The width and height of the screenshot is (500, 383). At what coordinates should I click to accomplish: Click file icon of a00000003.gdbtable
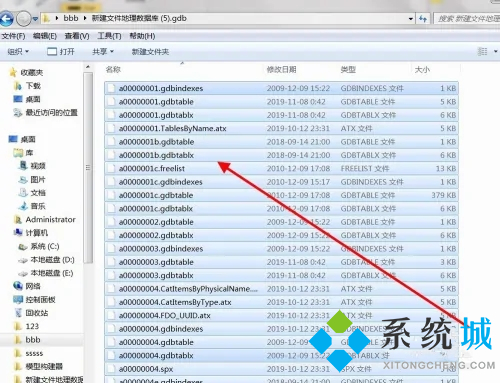click(x=111, y=262)
